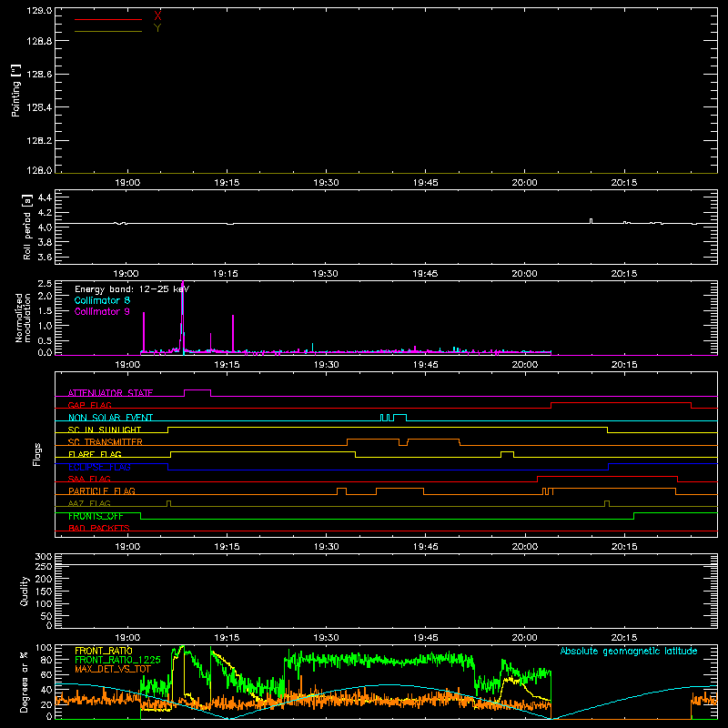This screenshot has width=728, height=728.
Task: Click the 3.6 tick on Roll period axis
Action: (45, 258)
